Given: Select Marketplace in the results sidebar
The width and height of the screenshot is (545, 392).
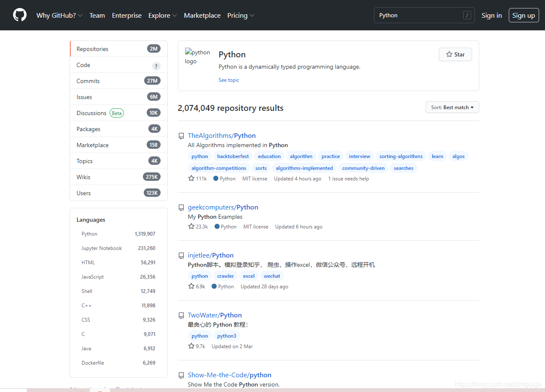Looking at the screenshot, I should pyautogui.click(x=118, y=145).
